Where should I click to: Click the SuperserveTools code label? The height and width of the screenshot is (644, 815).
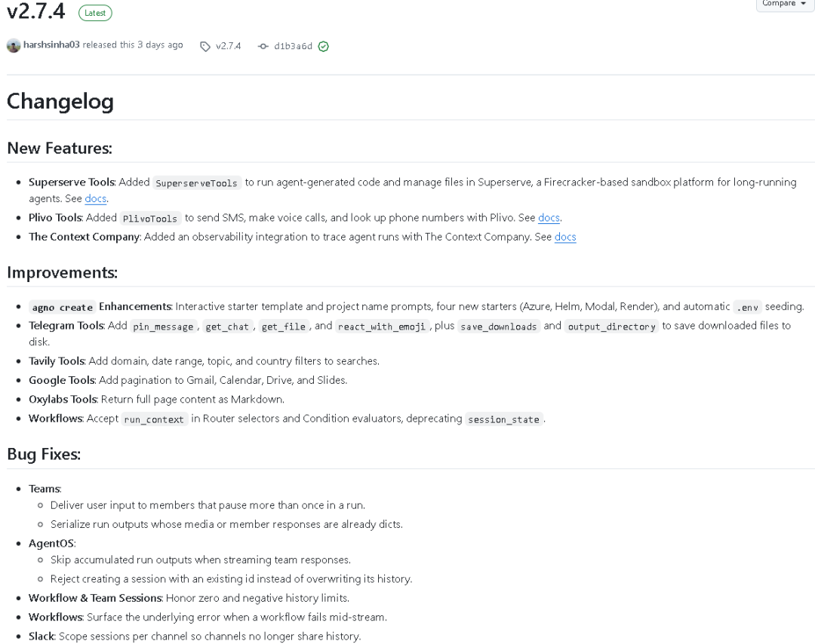click(x=196, y=182)
